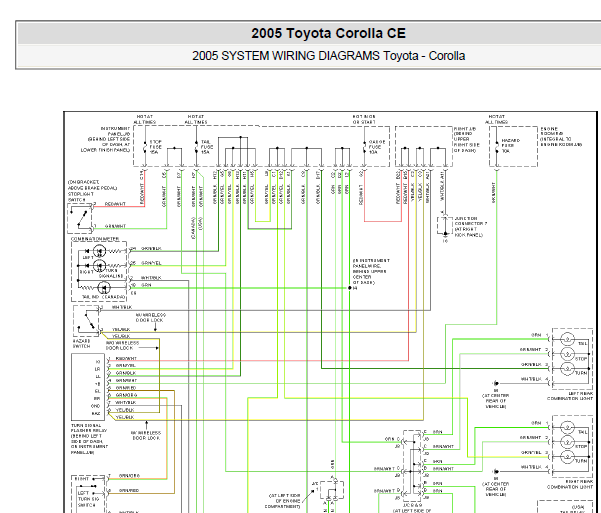Click the RIGHT REAR COMBINATION LIGHT label
The image size is (601, 513).
(x=570, y=484)
